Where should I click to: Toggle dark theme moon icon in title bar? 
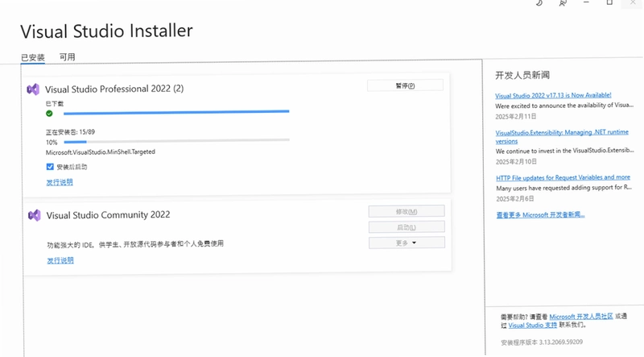[x=539, y=3]
